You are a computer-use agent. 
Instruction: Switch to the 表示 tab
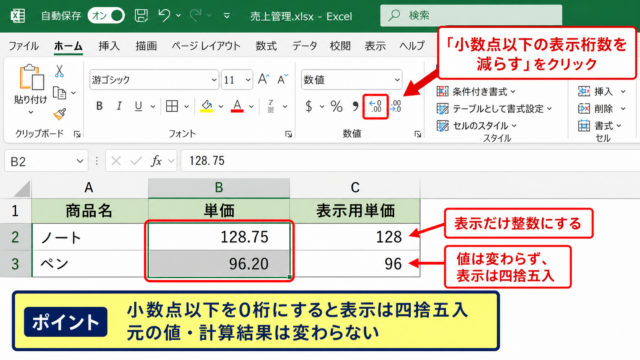point(375,46)
